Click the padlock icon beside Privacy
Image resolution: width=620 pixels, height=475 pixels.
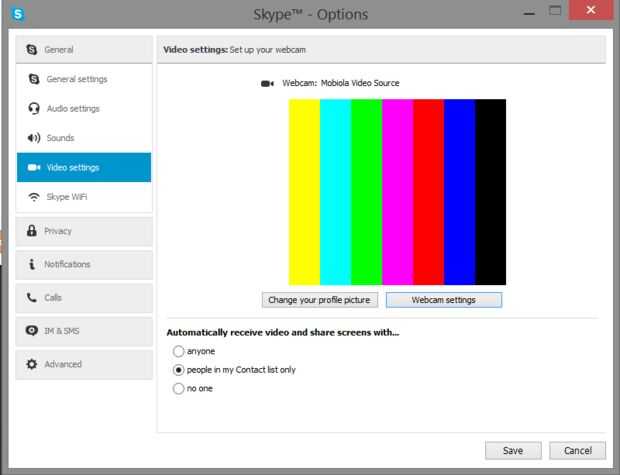click(32, 231)
